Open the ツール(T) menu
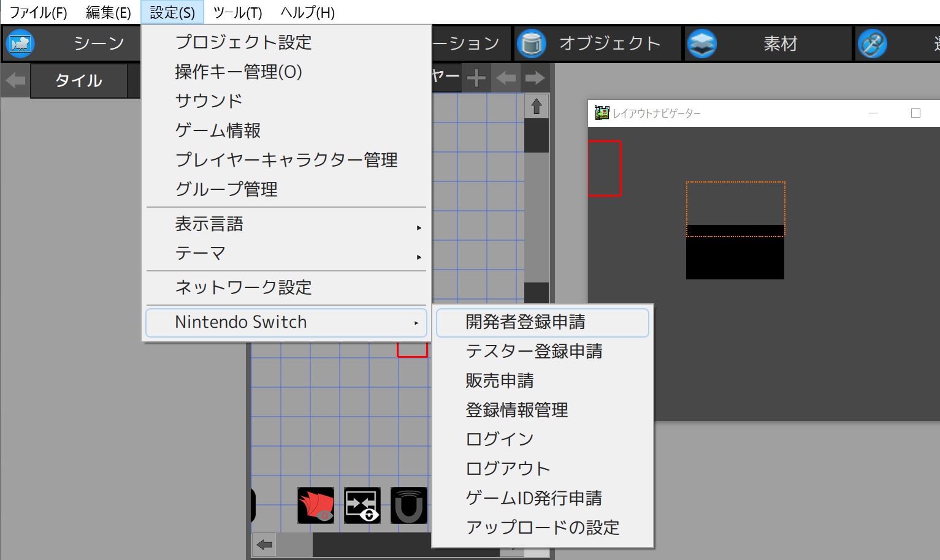This screenshot has width=940, height=560. pos(237,12)
